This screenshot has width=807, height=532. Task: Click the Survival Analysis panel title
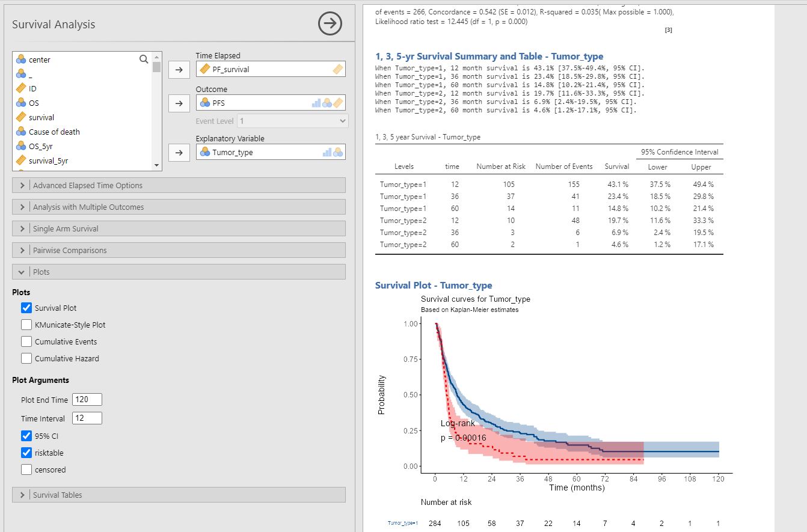point(54,25)
